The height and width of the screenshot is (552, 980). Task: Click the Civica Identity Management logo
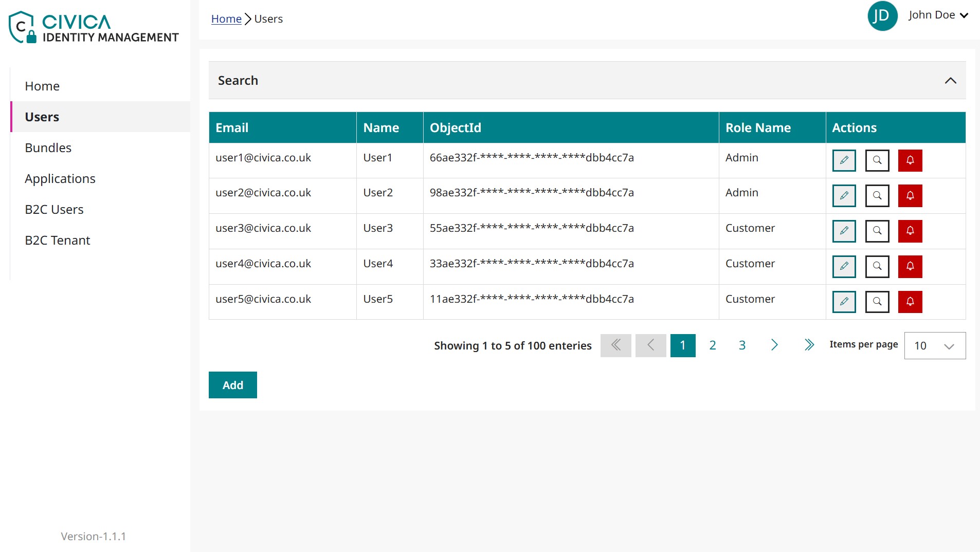tap(94, 27)
